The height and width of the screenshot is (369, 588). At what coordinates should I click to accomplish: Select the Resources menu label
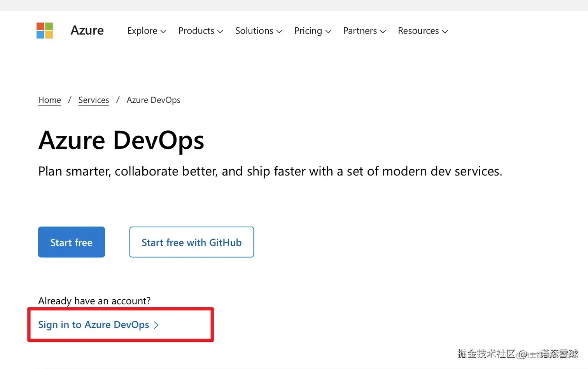tap(418, 31)
